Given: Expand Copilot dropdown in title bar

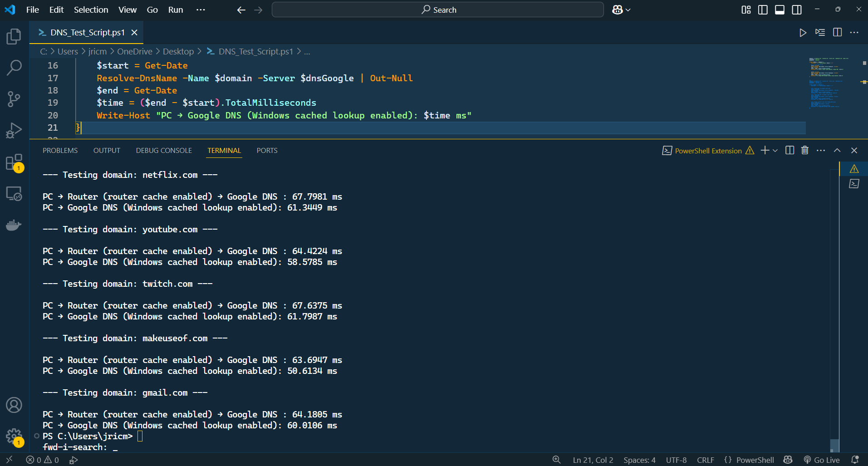Looking at the screenshot, I should 628,10.
